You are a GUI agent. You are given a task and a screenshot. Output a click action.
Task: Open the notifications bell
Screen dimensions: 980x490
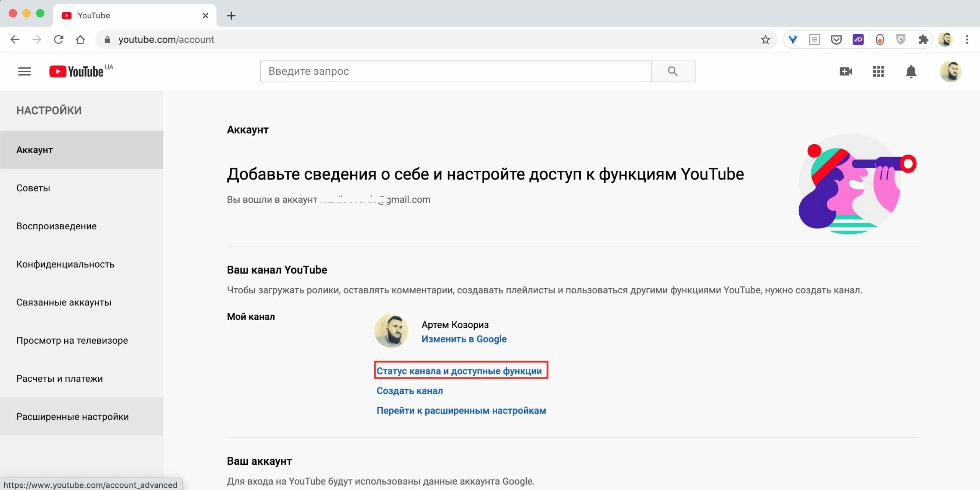(911, 72)
